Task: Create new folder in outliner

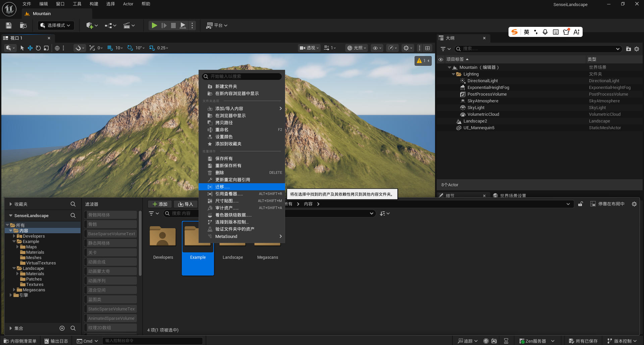Action: click(x=628, y=49)
